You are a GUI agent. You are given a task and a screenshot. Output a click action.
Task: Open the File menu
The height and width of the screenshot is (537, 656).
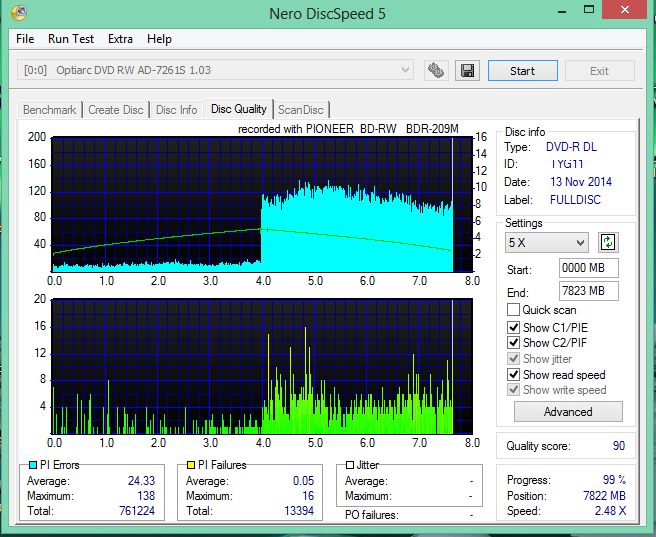pyautogui.click(x=25, y=39)
